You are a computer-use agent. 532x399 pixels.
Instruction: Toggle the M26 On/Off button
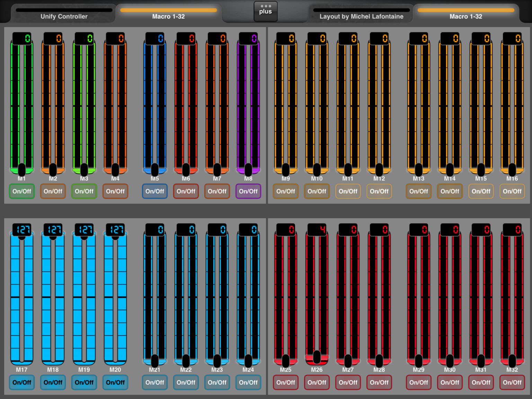point(317,382)
